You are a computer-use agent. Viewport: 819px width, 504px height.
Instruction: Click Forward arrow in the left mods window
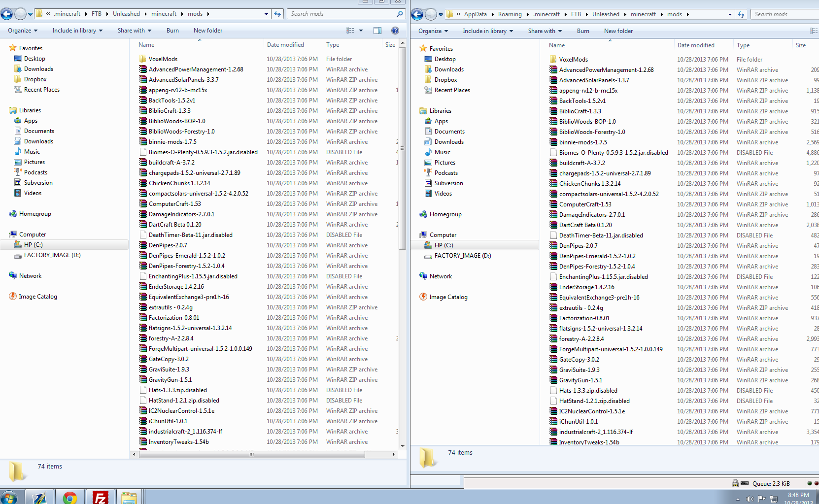point(20,14)
